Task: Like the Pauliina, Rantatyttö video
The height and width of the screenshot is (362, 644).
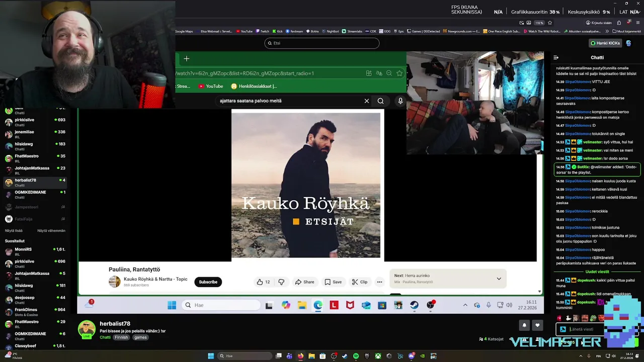Action: [x=263, y=282]
